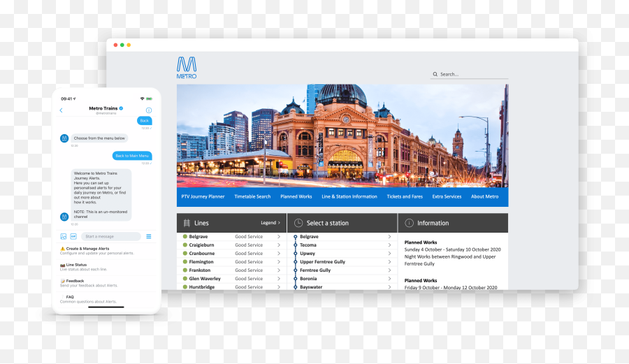The image size is (629, 364).
Task: Tap the phone Wi-Fi status icon
Action: [x=142, y=99]
